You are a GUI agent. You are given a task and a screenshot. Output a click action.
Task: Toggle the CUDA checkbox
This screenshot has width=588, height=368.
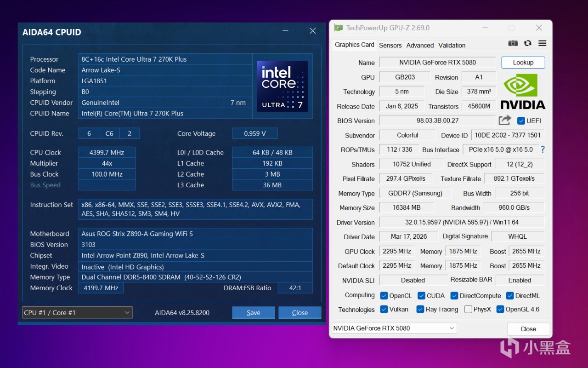pyautogui.click(x=421, y=296)
